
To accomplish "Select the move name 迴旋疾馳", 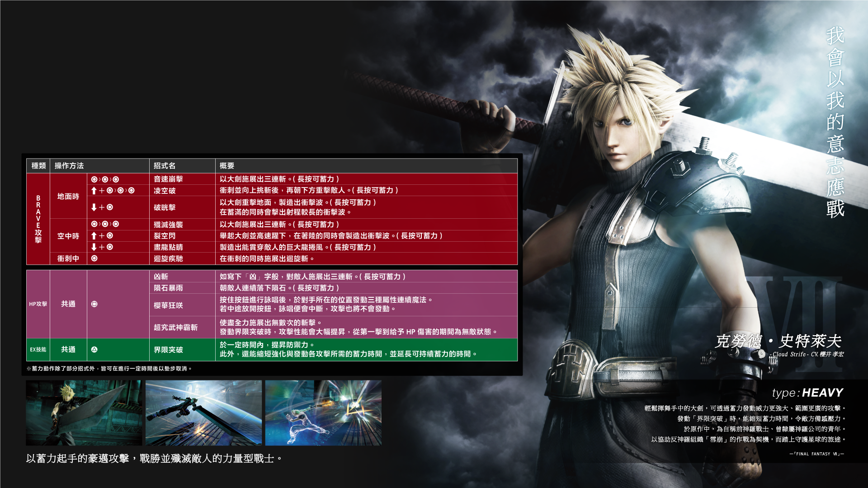I will click(168, 258).
